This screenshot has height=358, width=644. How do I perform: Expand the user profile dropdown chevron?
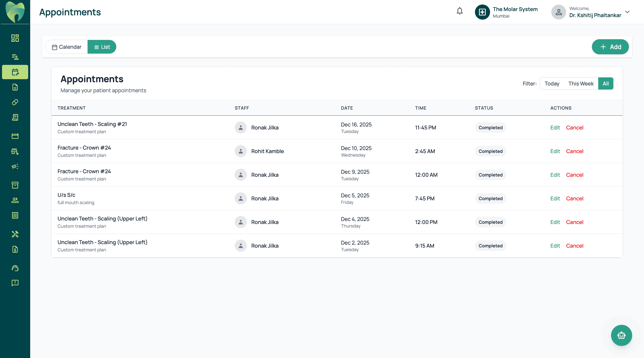(x=627, y=12)
